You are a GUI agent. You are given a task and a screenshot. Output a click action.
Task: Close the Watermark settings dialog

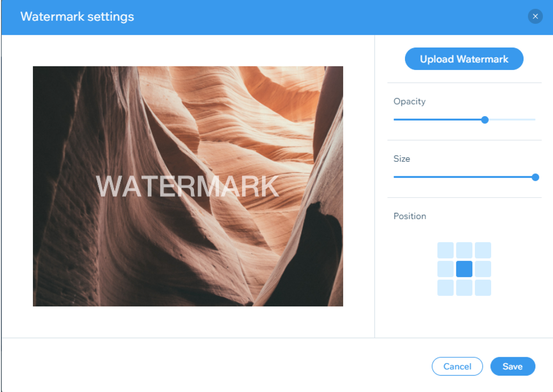click(x=535, y=17)
